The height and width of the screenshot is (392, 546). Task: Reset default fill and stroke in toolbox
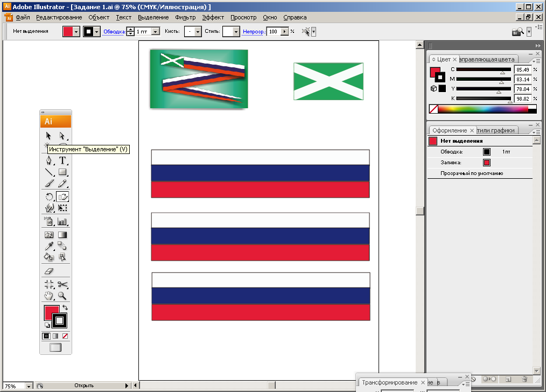click(x=47, y=325)
